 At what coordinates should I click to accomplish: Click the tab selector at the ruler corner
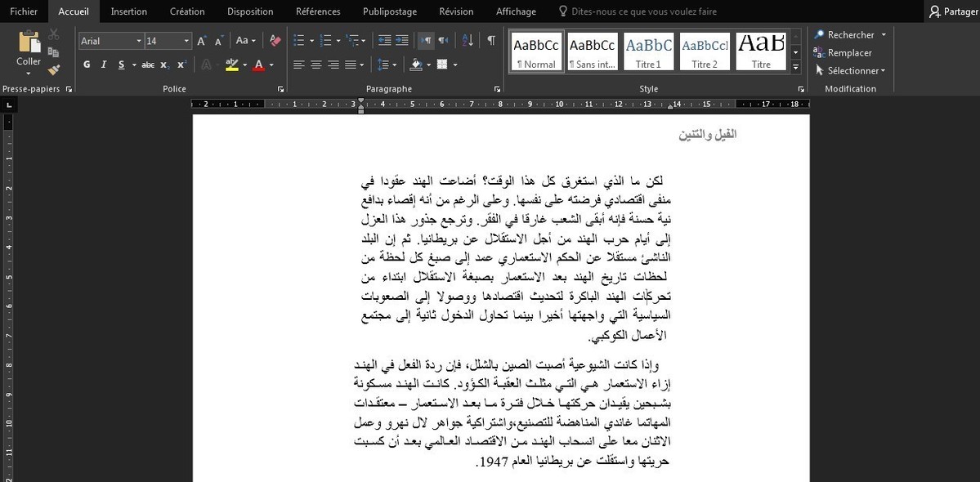click(x=9, y=105)
